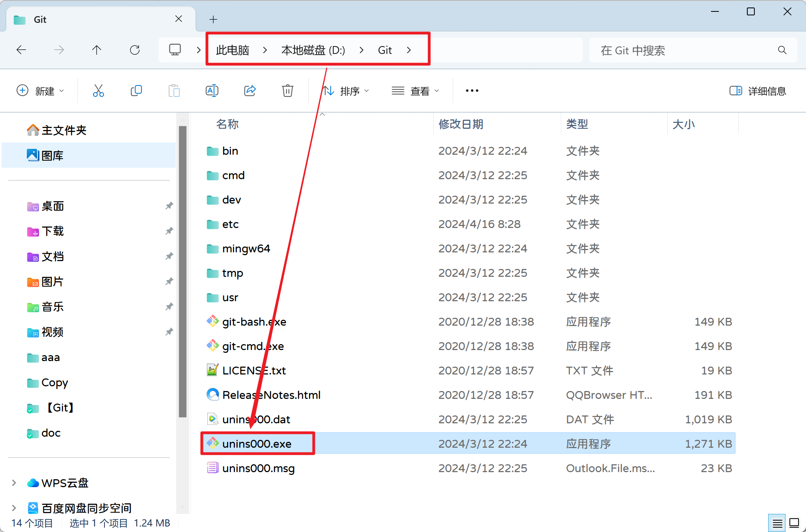Open the 新建 dropdown menu
This screenshot has width=806, height=532.
tap(40, 91)
